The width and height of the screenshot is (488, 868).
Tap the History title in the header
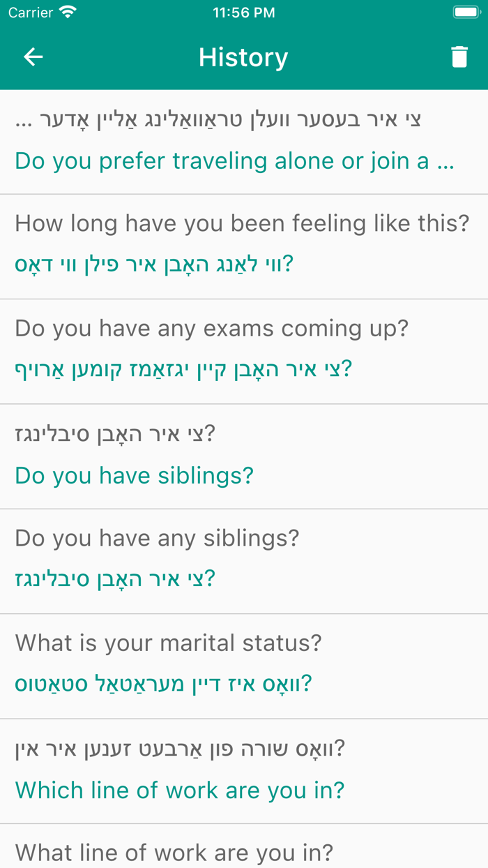tap(243, 57)
